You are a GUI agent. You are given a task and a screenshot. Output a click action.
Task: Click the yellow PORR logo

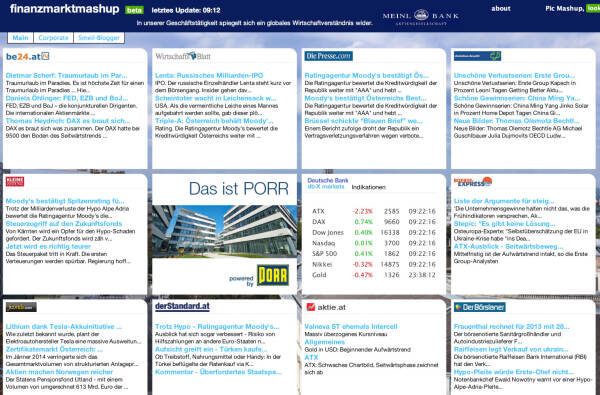(x=272, y=275)
